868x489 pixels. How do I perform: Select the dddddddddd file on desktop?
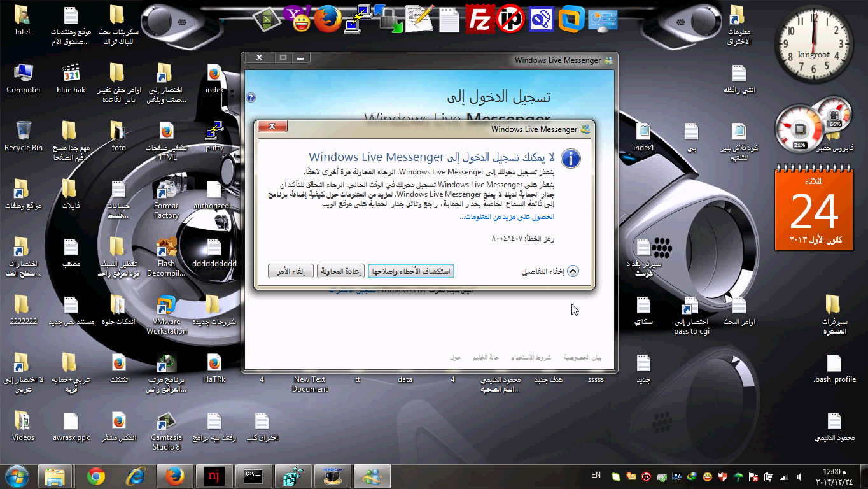click(x=214, y=252)
